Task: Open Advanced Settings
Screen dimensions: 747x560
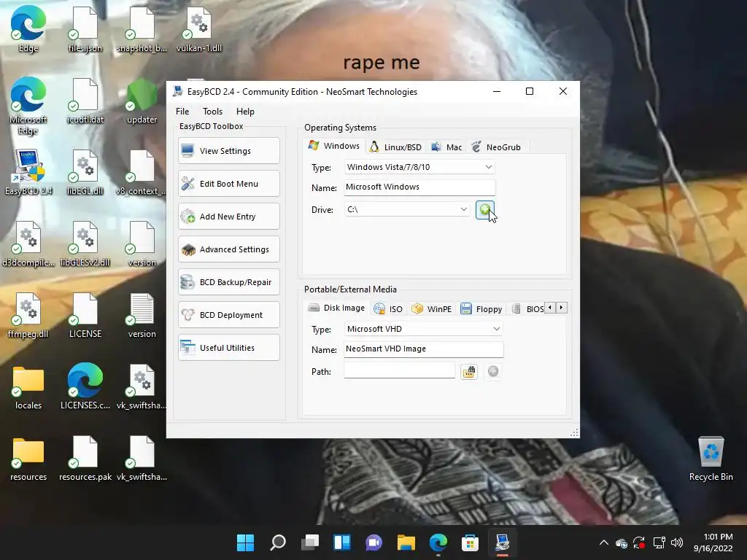Action: click(228, 249)
